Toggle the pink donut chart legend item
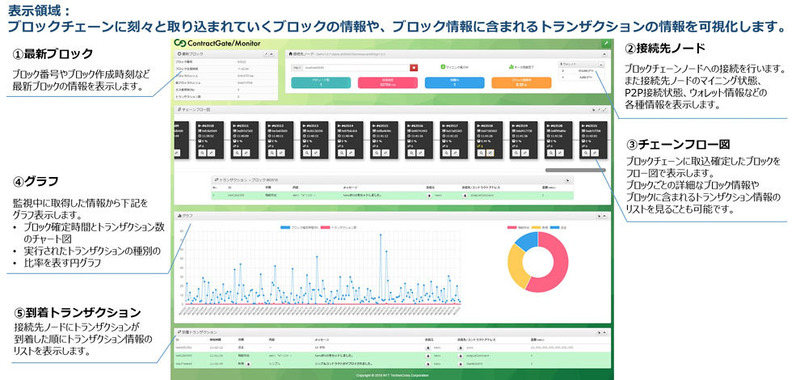 (518, 226)
